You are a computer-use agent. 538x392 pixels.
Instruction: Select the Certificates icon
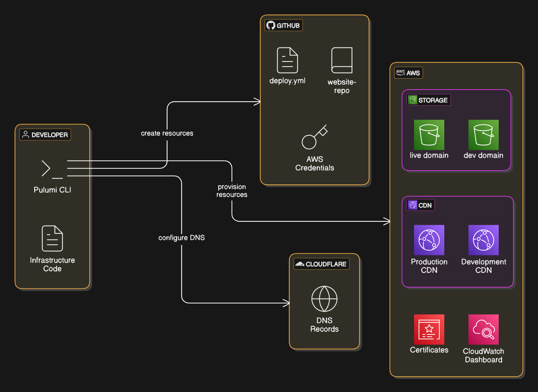[429, 329]
